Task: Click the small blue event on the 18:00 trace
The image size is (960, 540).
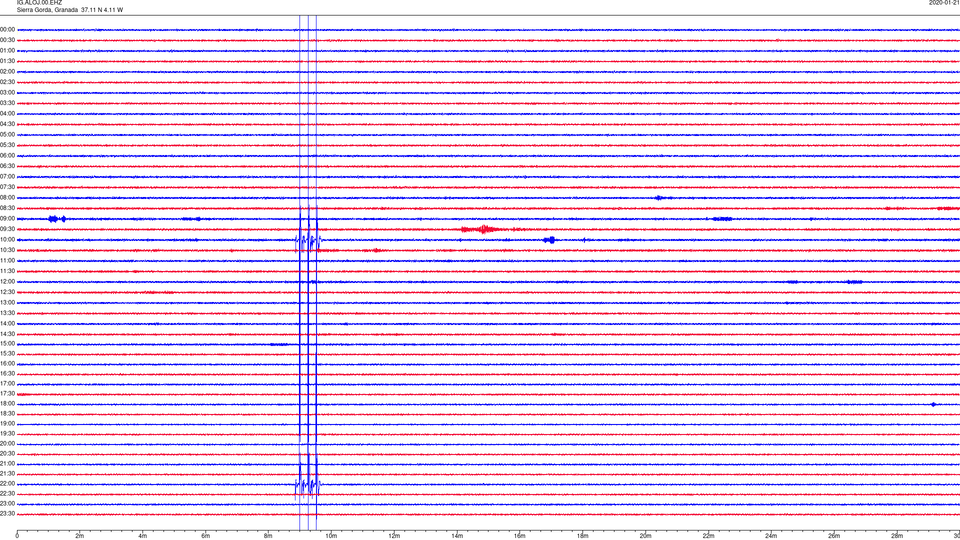Action: (x=933, y=404)
